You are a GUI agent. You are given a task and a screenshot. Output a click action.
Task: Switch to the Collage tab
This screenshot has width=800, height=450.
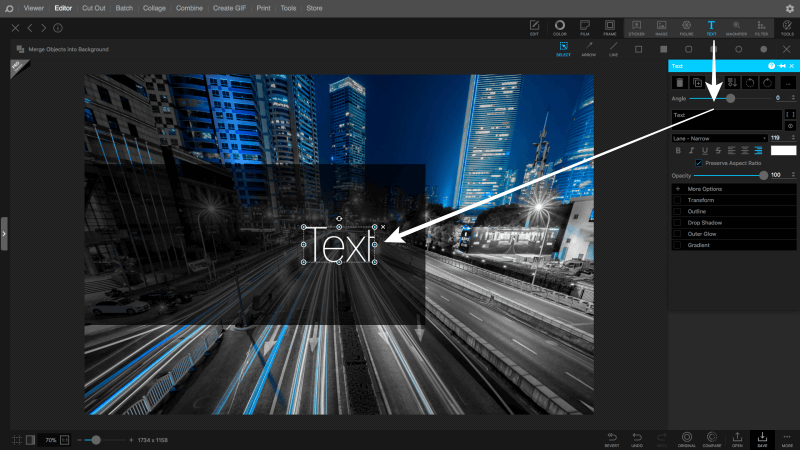(154, 8)
